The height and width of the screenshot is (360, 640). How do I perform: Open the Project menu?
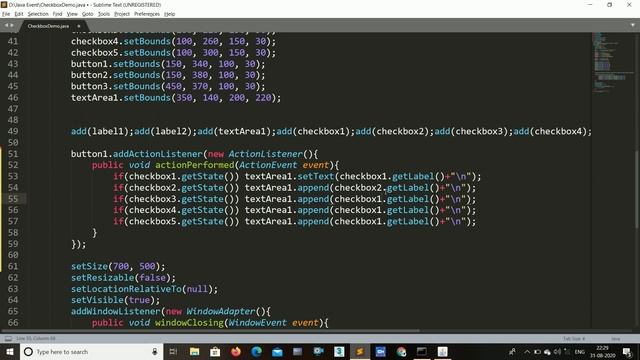point(122,14)
